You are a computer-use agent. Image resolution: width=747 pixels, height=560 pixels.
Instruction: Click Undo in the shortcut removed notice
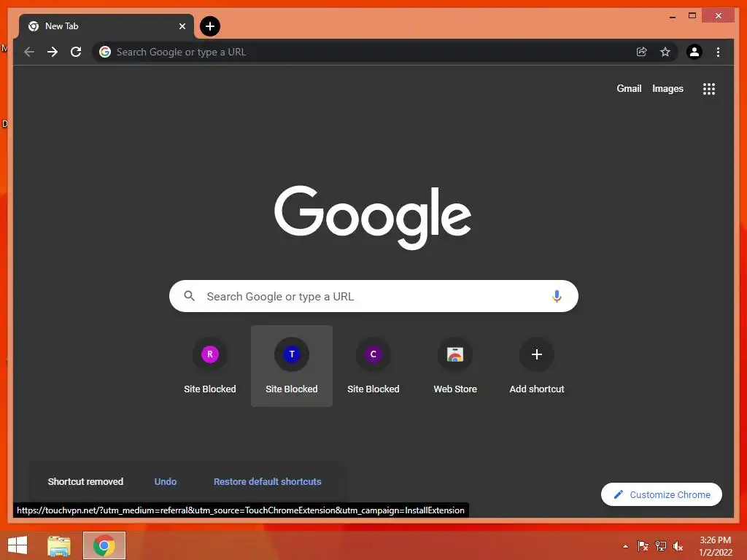(x=166, y=481)
